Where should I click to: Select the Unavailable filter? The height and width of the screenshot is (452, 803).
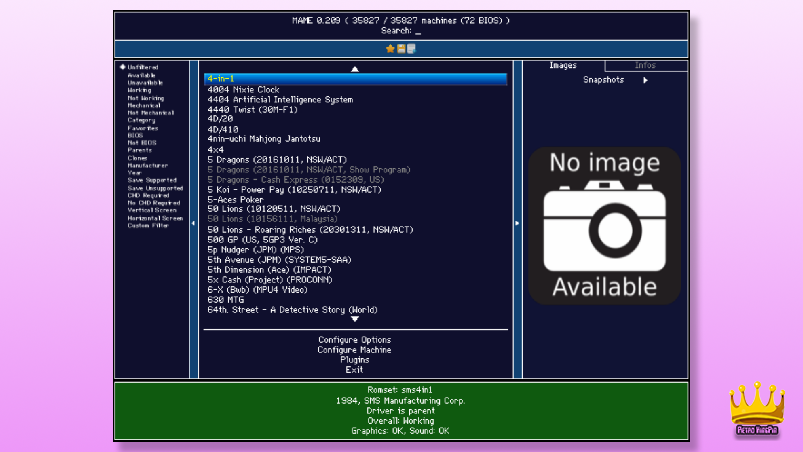tap(145, 82)
